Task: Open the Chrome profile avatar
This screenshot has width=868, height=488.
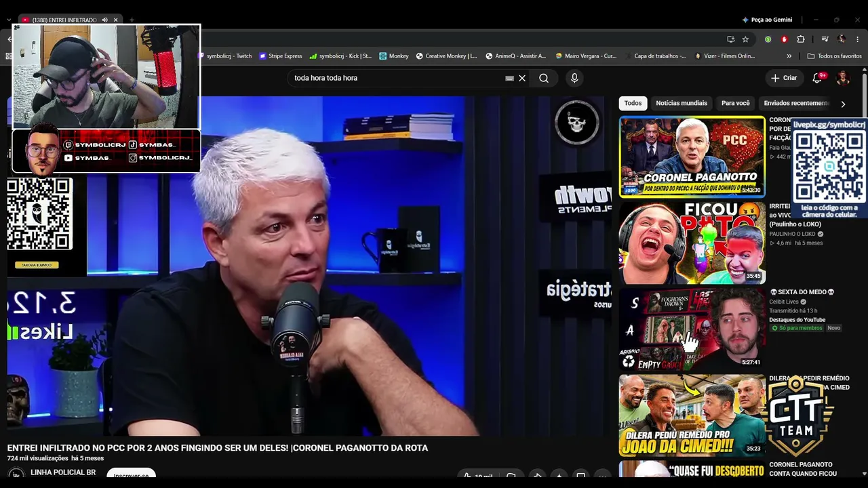Action: tap(842, 39)
